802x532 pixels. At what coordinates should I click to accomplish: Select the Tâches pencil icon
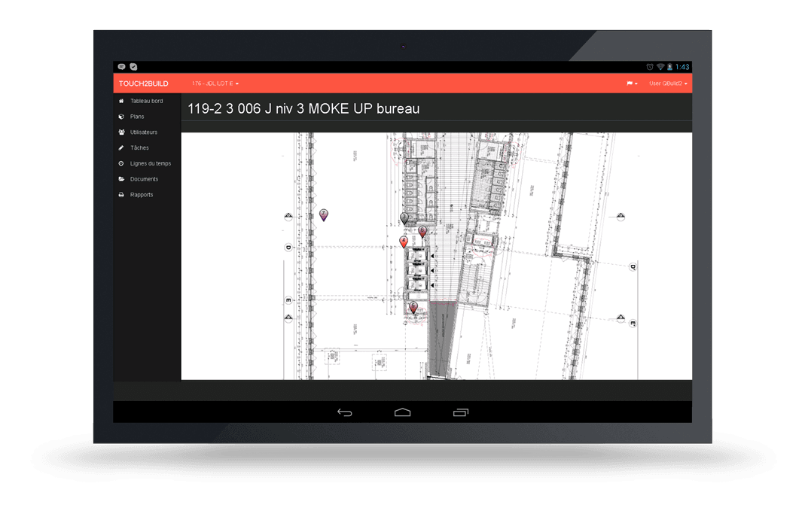(x=120, y=147)
